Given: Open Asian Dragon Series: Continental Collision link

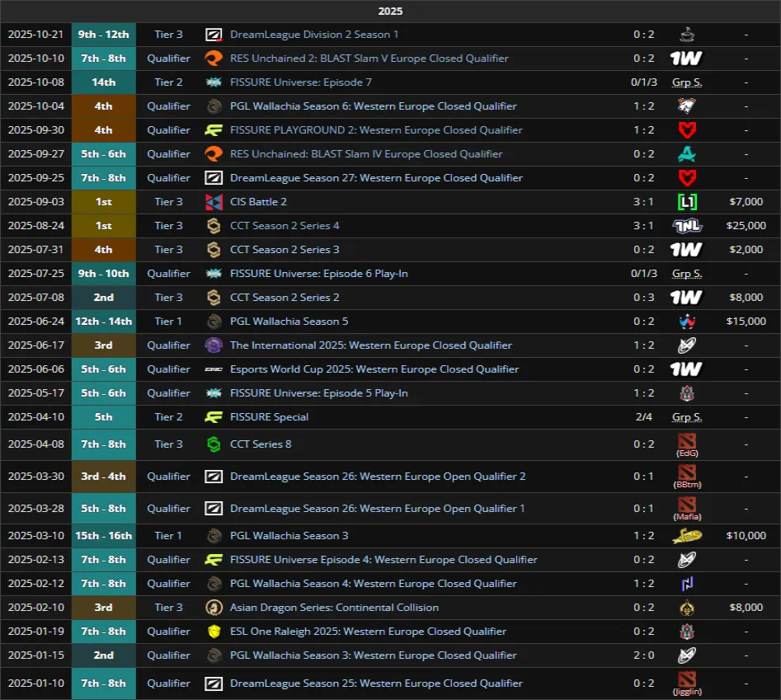Looking at the screenshot, I should click(334, 608).
